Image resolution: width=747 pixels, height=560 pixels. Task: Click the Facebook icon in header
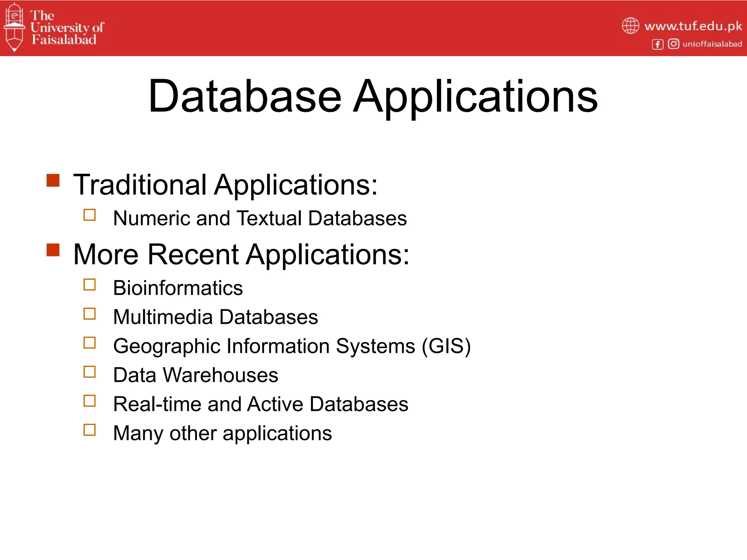tap(657, 44)
